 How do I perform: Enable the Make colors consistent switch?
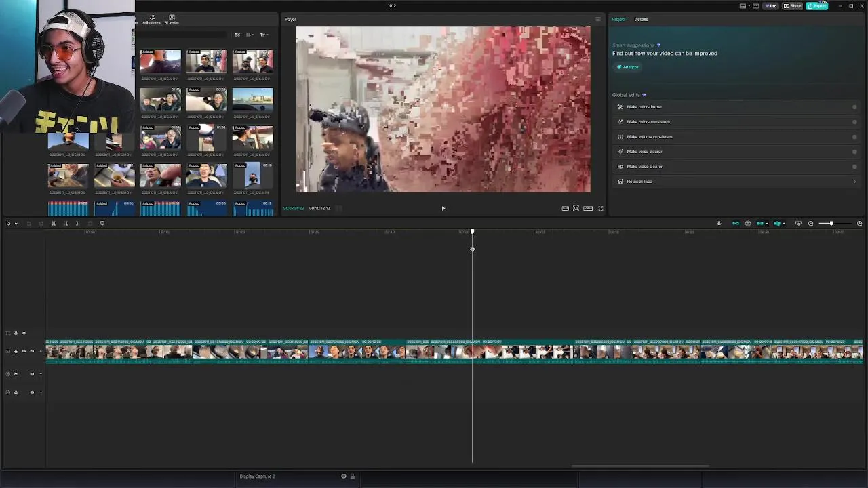point(854,122)
